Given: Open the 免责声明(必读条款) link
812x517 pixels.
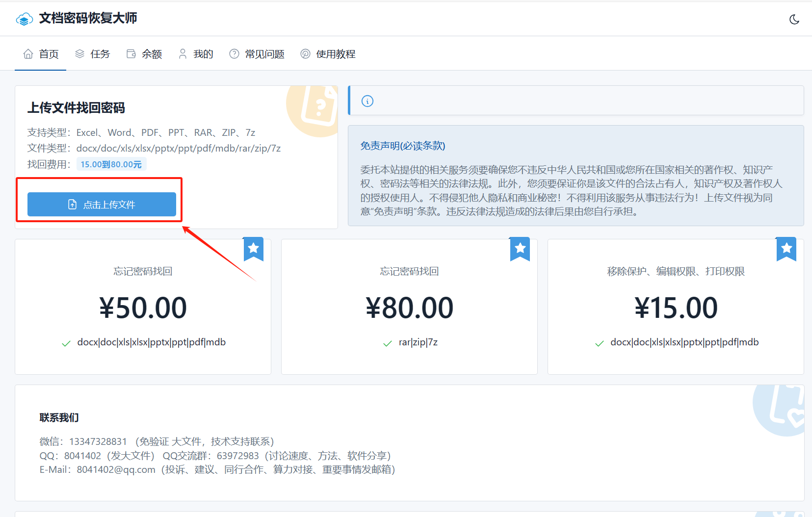Looking at the screenshot, I should pos(402,146).
